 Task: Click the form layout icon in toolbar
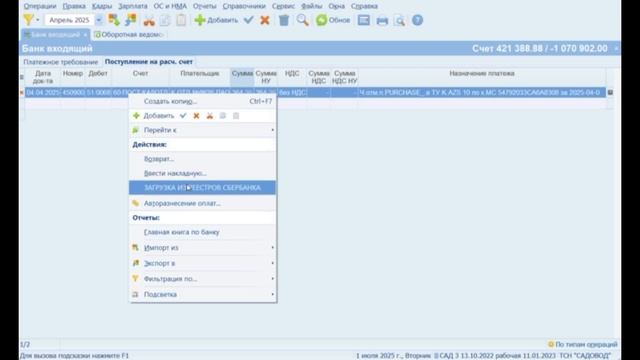(363, 20)
